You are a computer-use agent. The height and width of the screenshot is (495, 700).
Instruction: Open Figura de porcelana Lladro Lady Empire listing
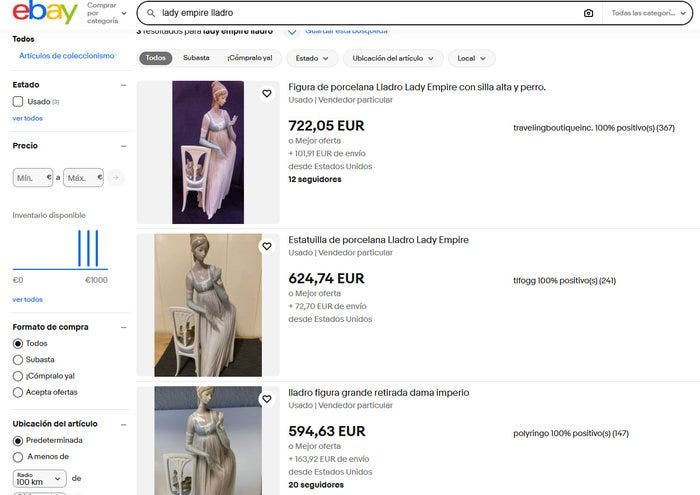(417, 87)
